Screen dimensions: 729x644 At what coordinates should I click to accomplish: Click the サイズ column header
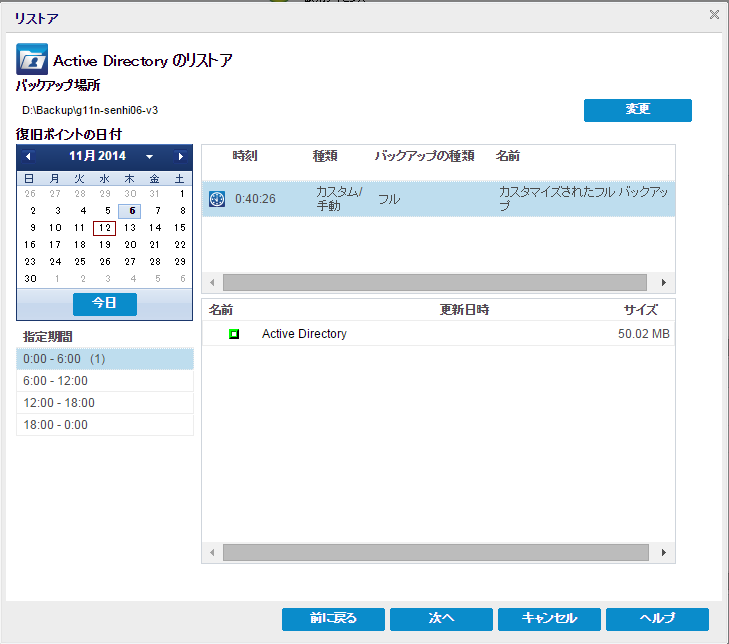pyautogui.click(x=641, y=310)
